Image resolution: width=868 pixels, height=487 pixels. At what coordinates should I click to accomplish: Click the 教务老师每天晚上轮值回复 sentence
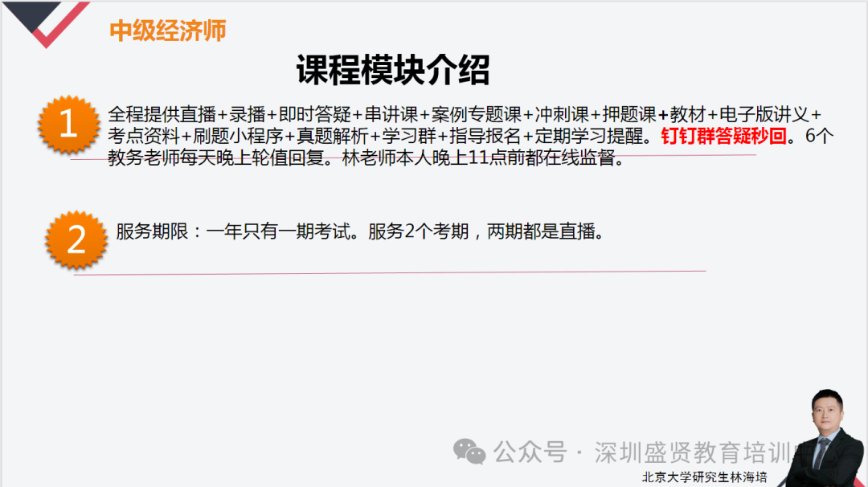pos(222,158)
